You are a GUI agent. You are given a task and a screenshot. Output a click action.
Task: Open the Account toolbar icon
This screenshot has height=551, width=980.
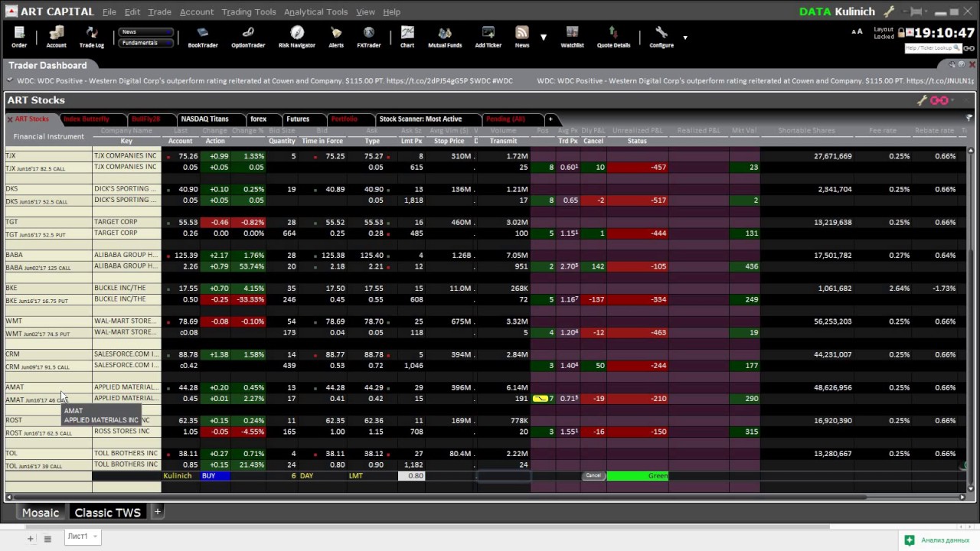[x=56, y=37]
